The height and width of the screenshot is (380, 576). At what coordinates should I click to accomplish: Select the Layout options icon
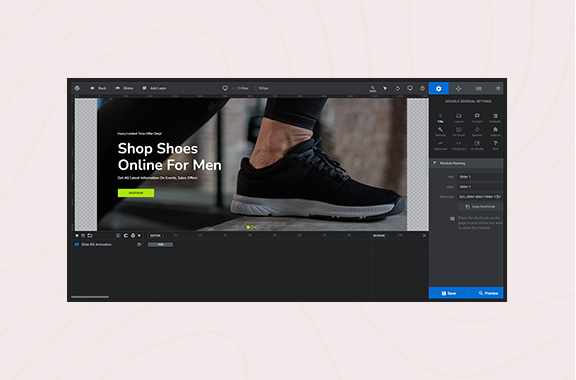tap(458, 118)
